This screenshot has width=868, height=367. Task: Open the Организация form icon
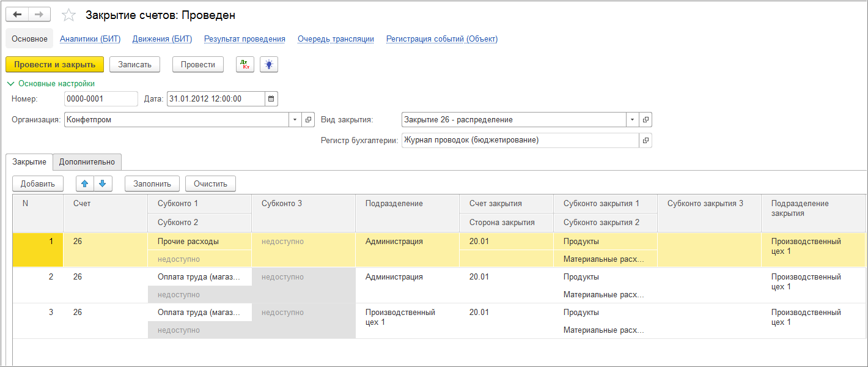tap(309, 120)
